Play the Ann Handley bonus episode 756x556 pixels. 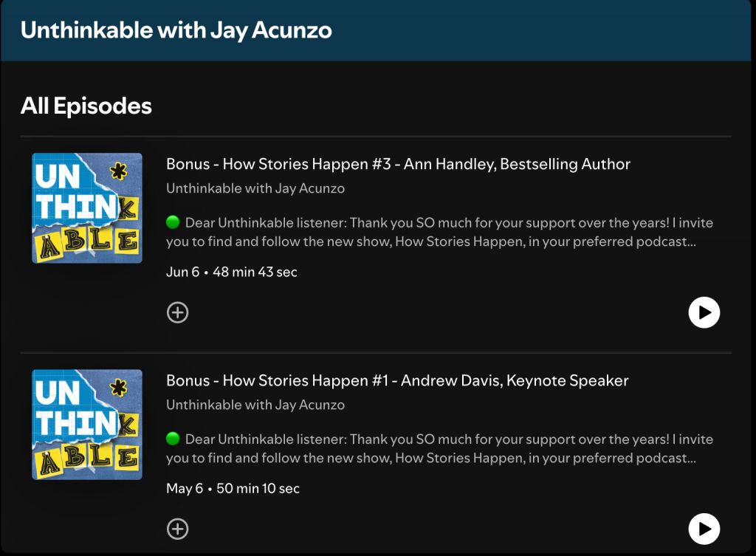tap(704, 312)
